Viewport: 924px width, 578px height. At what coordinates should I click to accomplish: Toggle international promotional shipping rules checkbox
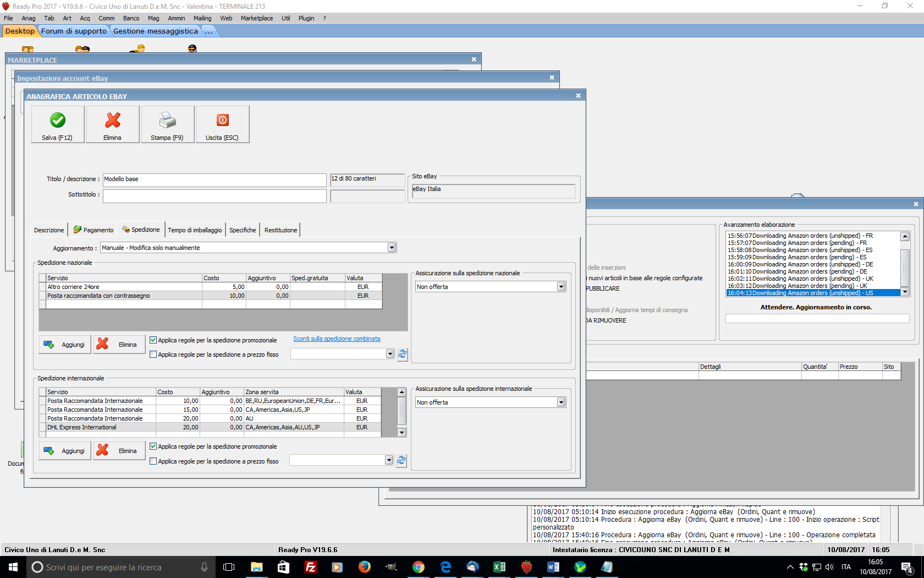153,446
